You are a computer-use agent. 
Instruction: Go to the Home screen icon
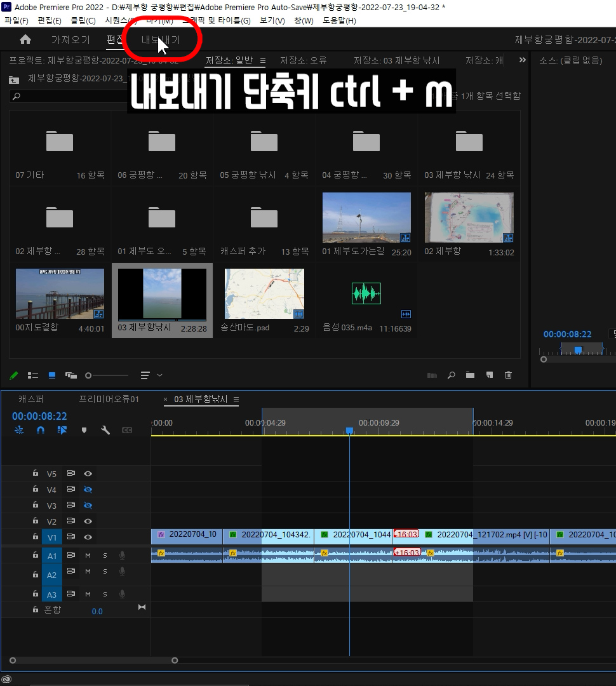(x=25, y=40)
